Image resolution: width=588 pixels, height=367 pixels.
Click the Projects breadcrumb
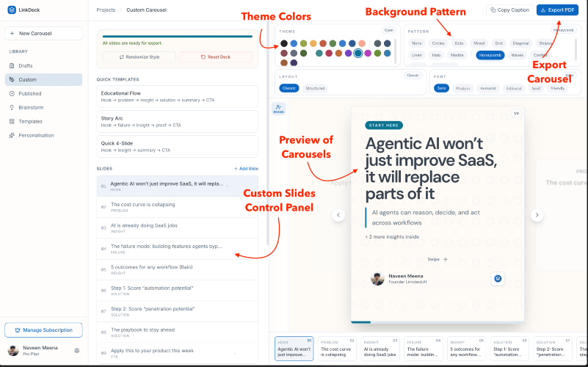point(106,10)
